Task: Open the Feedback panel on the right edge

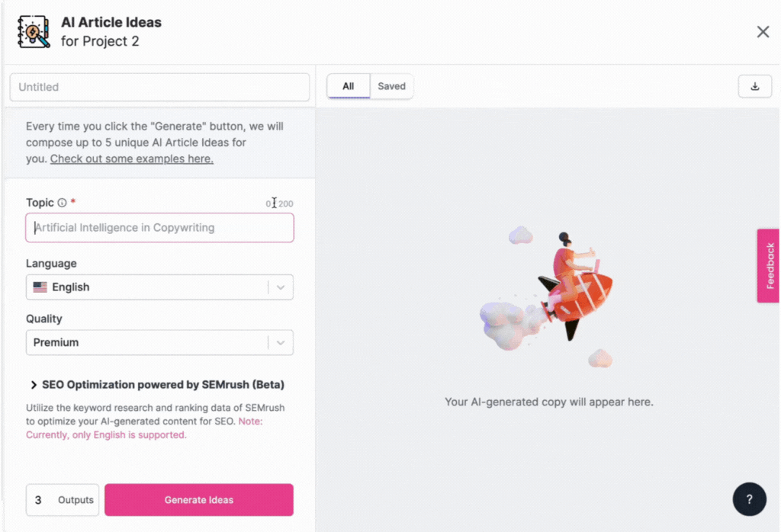Action: [770, 265]
